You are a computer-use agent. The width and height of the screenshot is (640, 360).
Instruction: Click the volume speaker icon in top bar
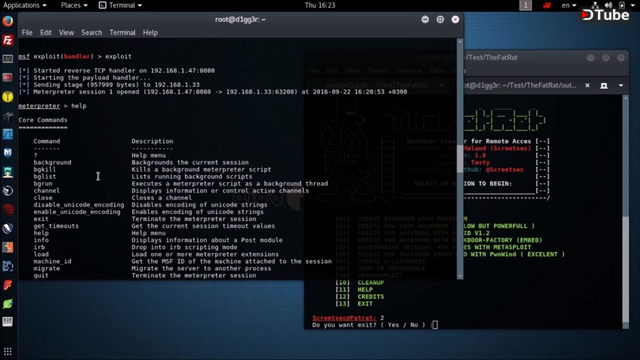point(608,5)
